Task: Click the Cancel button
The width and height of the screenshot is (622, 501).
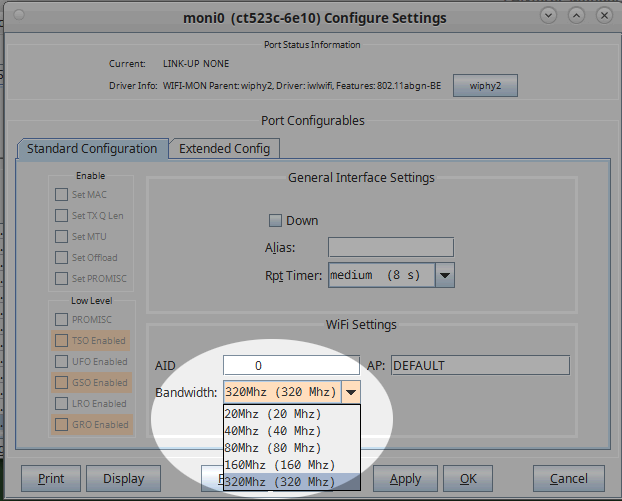Action: coord(568,479)
